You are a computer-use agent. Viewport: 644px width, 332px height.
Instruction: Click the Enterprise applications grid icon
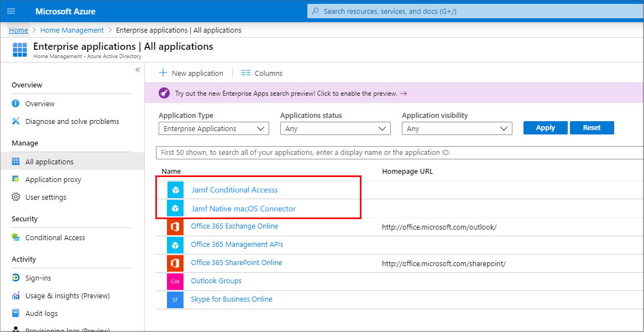[19, 49]
